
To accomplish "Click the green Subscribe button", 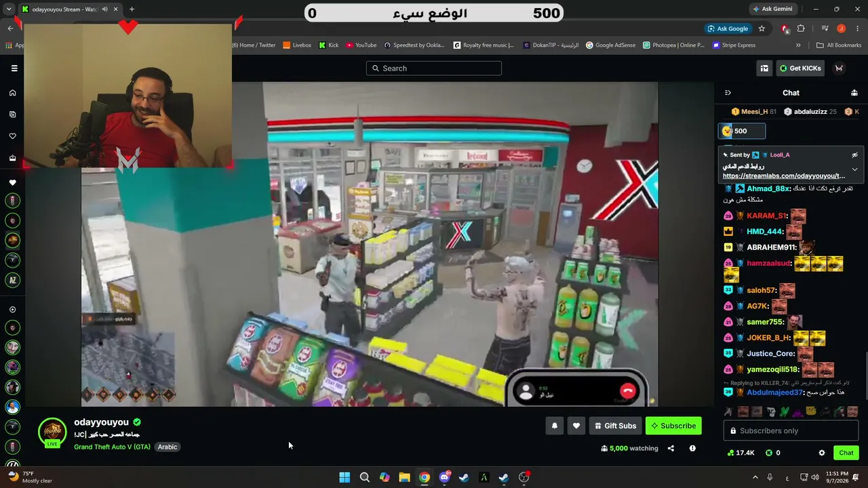I will [673, 426].
